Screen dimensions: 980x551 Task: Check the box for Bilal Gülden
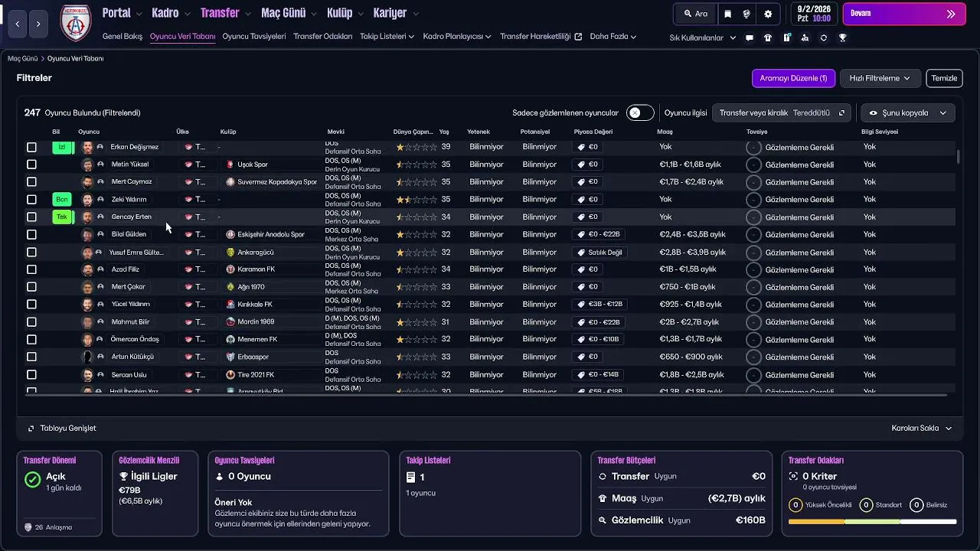coord(31,235)
